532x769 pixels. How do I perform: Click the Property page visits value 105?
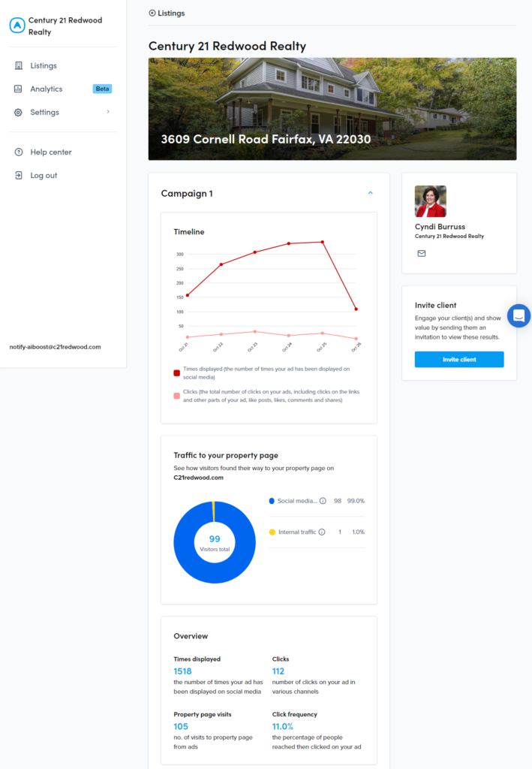[x=181, y=727]
